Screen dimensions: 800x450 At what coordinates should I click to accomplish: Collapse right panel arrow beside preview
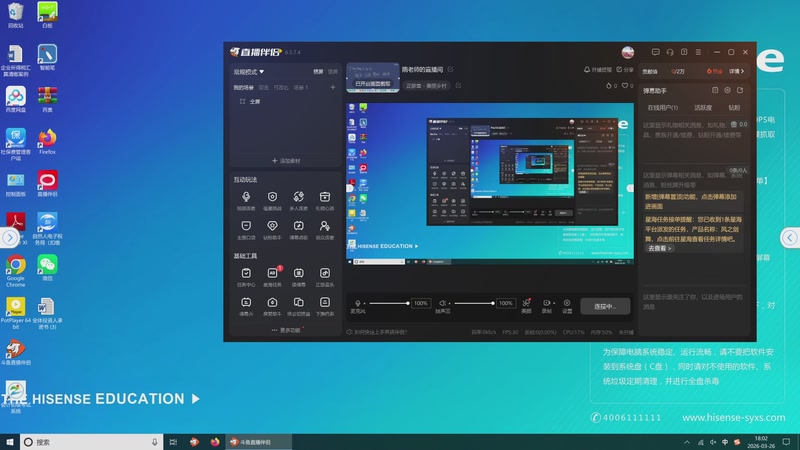click(x=630, y=188)
